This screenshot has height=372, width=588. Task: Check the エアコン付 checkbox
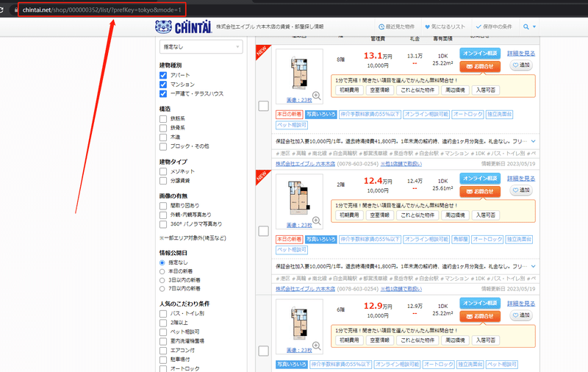pyautogui.click(x=163, y=351)
